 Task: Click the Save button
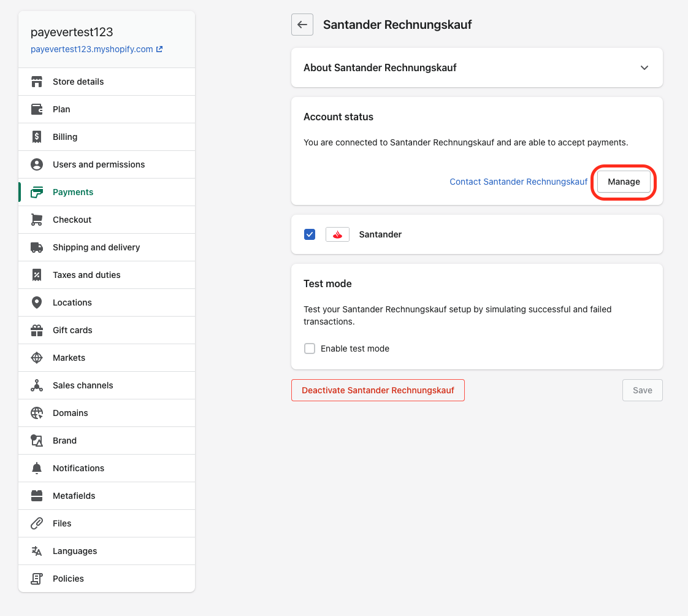point(643,390)
